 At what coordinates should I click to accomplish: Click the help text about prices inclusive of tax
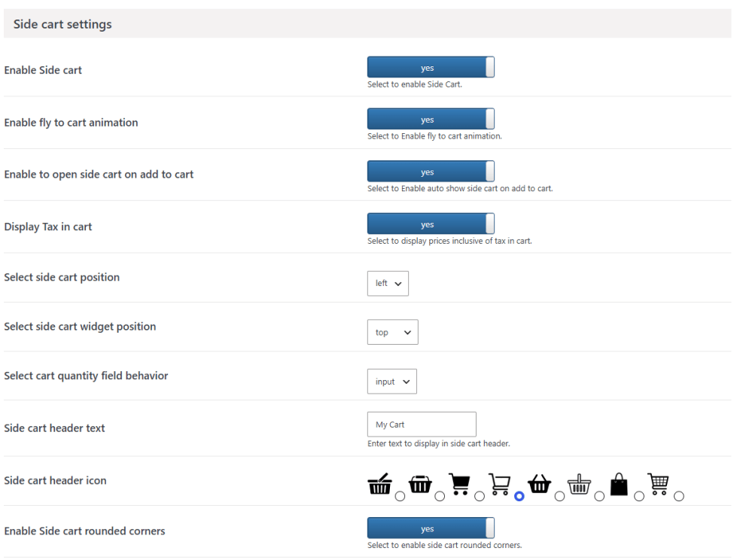(x=450, y=241)
